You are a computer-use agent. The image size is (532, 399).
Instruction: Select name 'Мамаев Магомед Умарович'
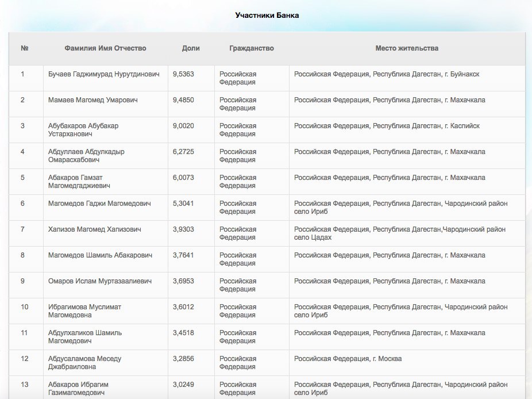[x=93, y=100]
